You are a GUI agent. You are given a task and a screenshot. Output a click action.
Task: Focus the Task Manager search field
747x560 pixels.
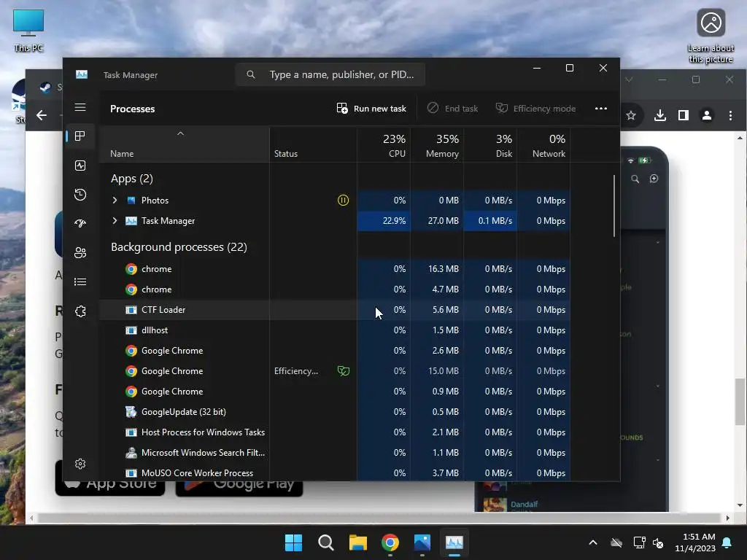pos(330,74)
